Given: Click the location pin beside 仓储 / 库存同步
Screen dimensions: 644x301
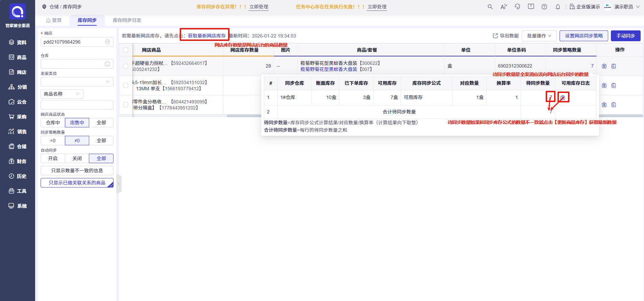Looking at the screenshot, I should click(44, 7).
